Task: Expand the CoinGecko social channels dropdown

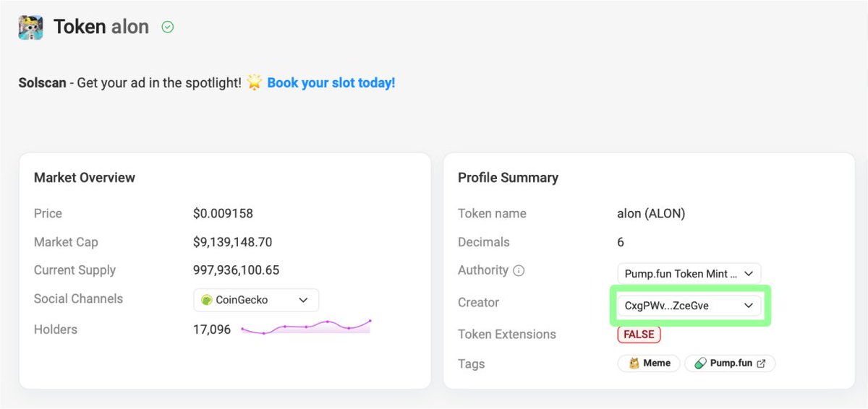Action: click(256, 300)
